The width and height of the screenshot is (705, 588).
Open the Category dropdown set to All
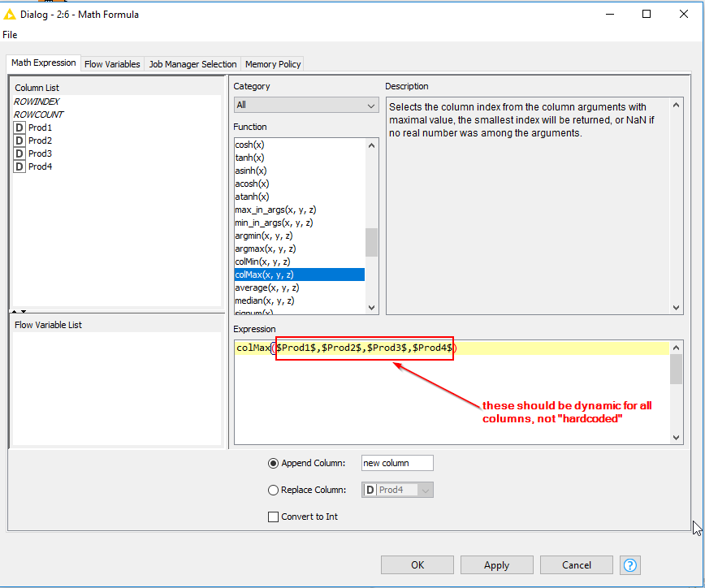(305, 106)
